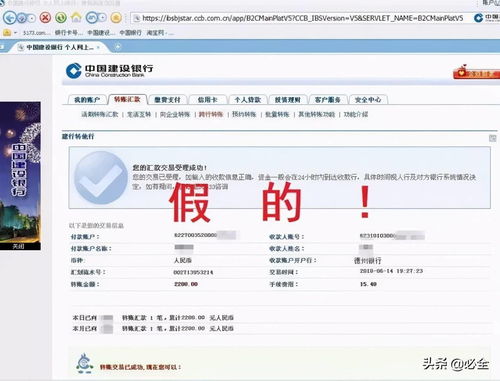The width and height of the screenshot is (500, 381).
Task: Click the page icon inside the address bar
Action: tap(137, 18)
